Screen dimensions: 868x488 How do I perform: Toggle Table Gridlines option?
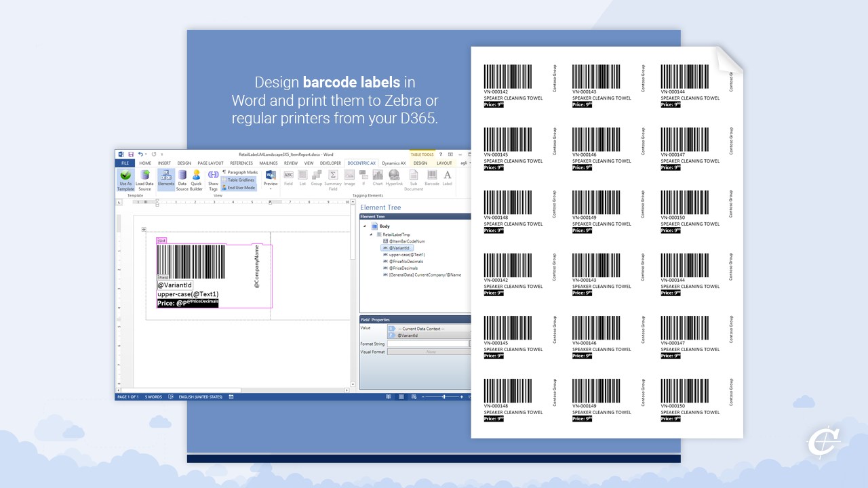(x=239, y=180)
